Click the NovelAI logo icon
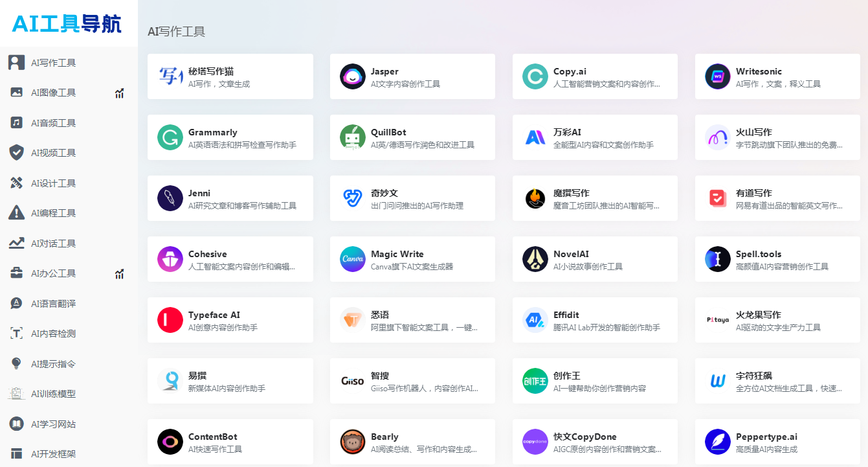This screenshot has width=868, height=467. point(535,259)
